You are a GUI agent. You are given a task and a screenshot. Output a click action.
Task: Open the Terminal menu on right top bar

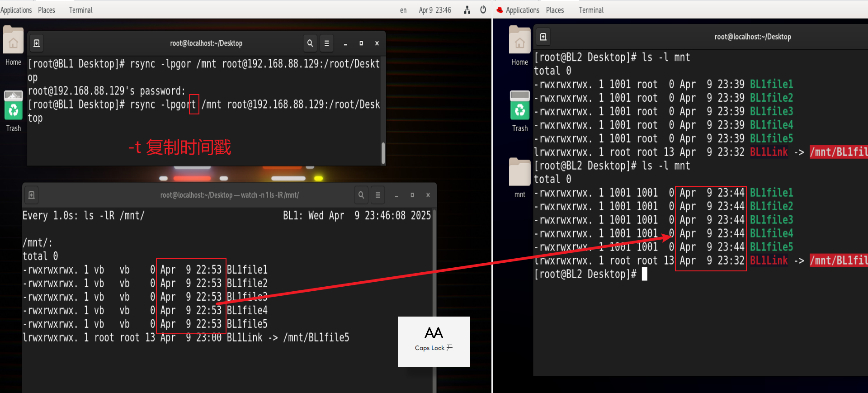[591, 10]
